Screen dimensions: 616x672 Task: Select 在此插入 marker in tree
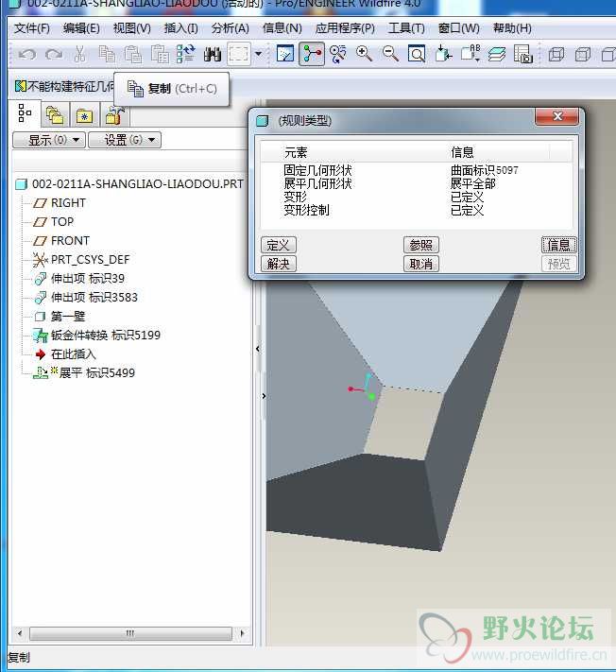click(x=65, y=354)
